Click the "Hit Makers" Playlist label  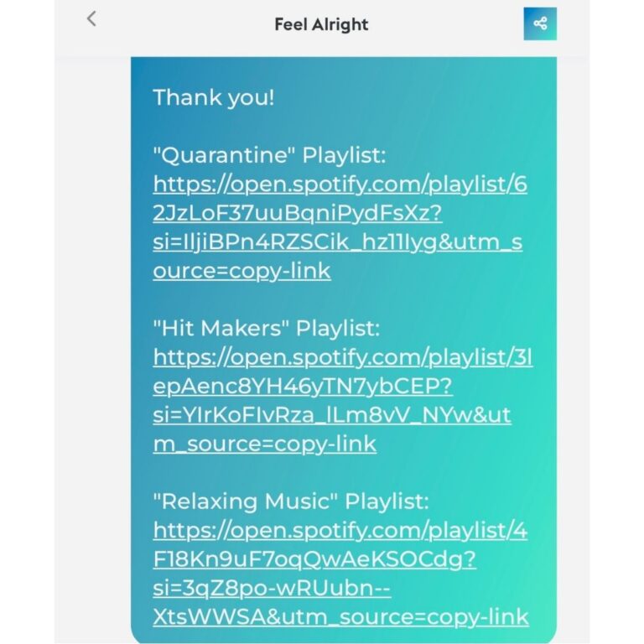click(x=267, y=328)
